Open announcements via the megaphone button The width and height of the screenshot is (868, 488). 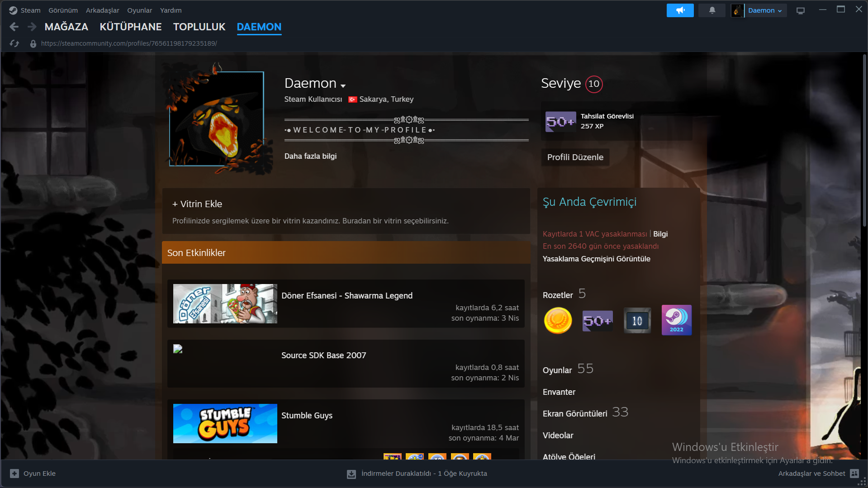click(680, 10)
